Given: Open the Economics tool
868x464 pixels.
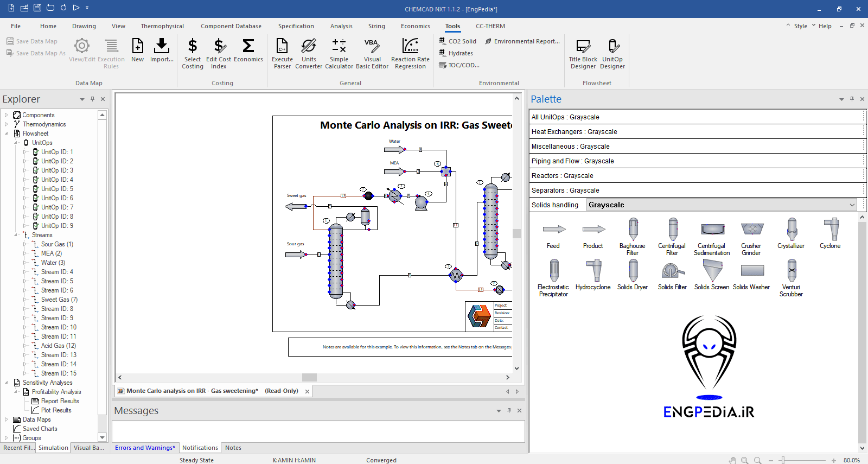Looking at the screenshot, I should pos(248,50).
